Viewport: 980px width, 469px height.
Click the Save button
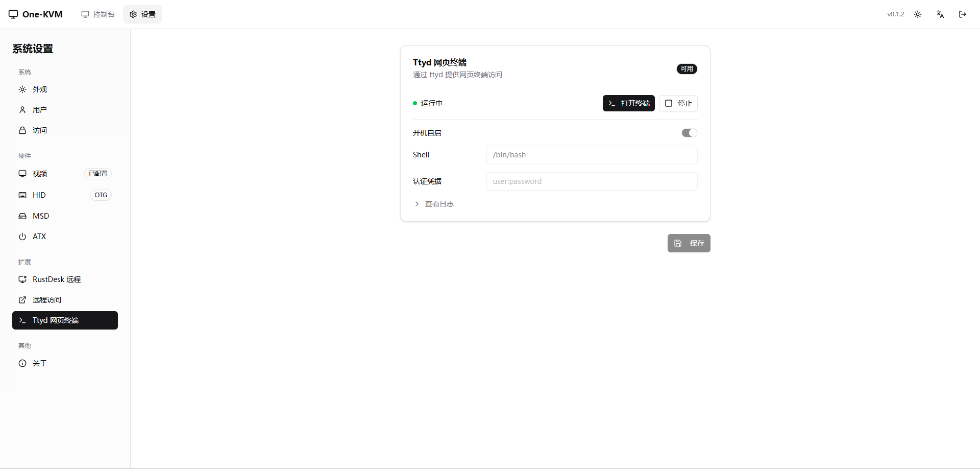689,243
